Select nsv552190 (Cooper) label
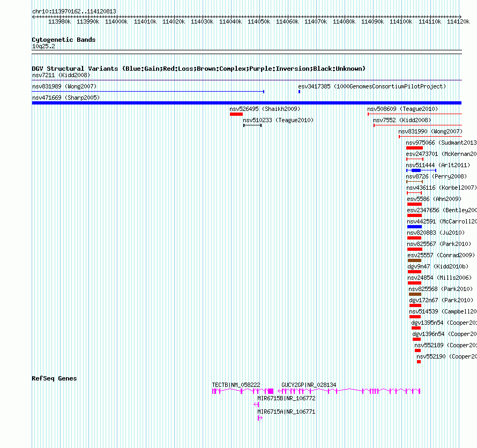The height and width of the screenshot is (448, 477). pyautogui.click(x=446, y=356)
